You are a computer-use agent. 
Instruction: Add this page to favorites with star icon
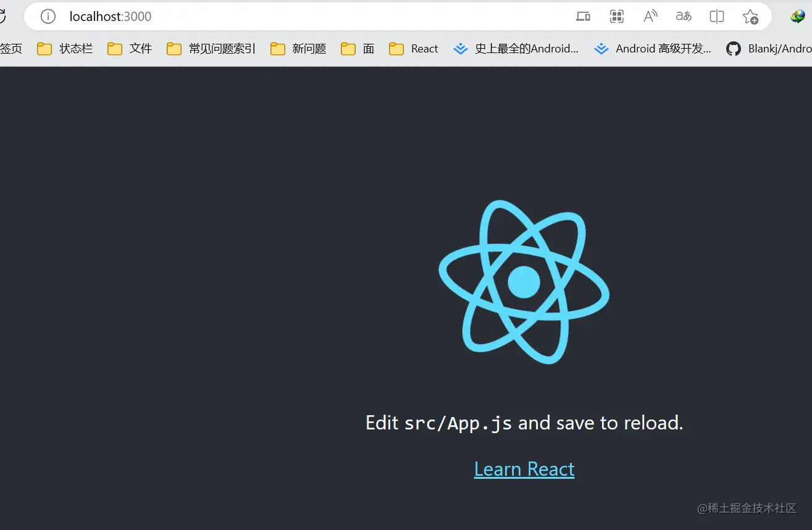750,17
